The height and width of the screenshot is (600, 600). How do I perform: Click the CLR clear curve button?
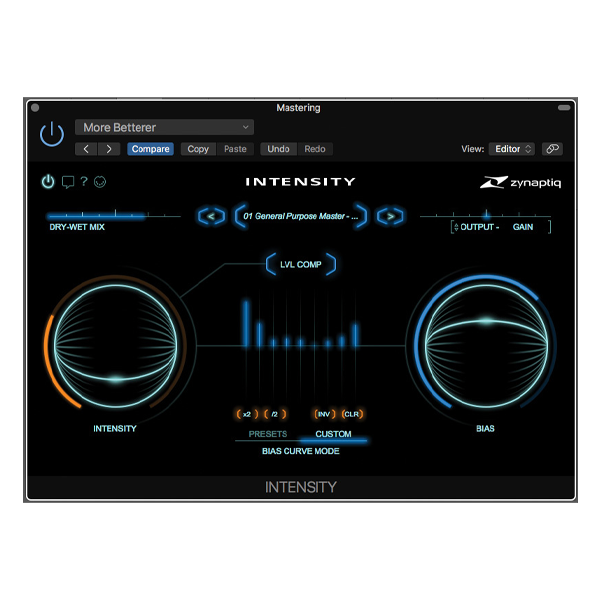[x=352, y=414]
